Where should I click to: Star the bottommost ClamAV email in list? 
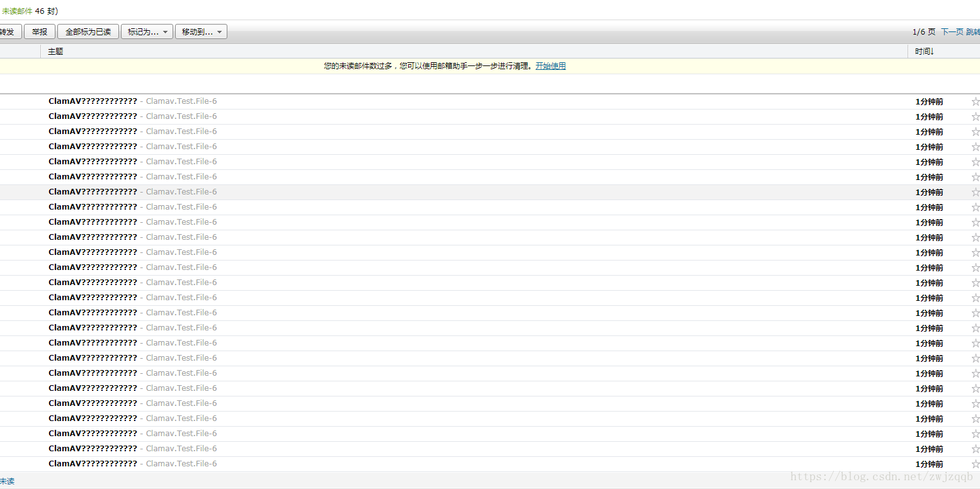(976, 464)
